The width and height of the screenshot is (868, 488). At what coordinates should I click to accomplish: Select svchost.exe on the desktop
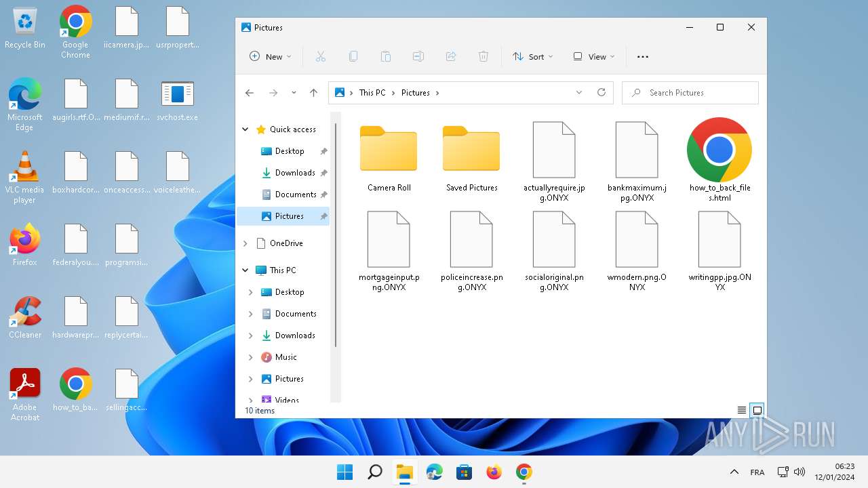[178, 100]
